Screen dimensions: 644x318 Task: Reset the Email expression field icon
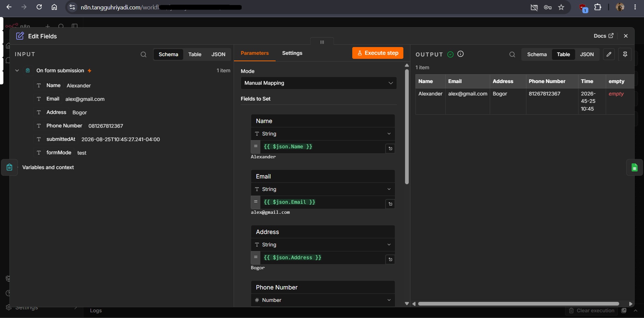tap(390, 204)
